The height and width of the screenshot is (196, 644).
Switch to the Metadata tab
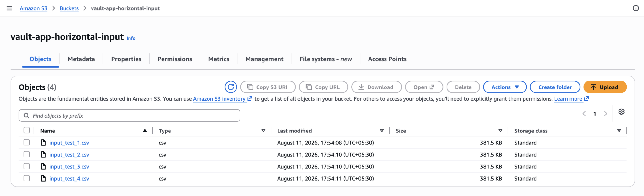81,59
